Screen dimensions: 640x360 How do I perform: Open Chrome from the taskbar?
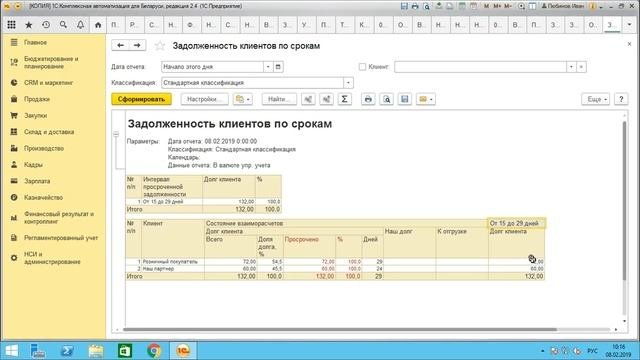click(x=154, y=351)
